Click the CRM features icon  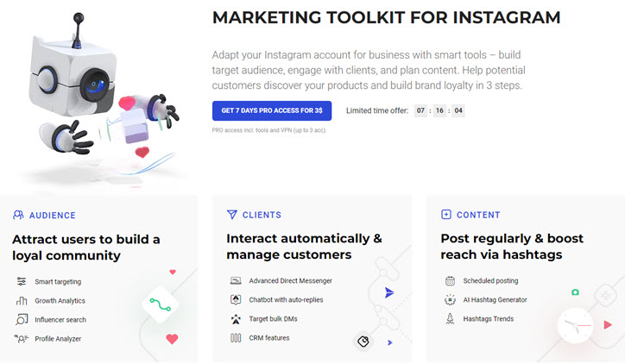point(235,338)
